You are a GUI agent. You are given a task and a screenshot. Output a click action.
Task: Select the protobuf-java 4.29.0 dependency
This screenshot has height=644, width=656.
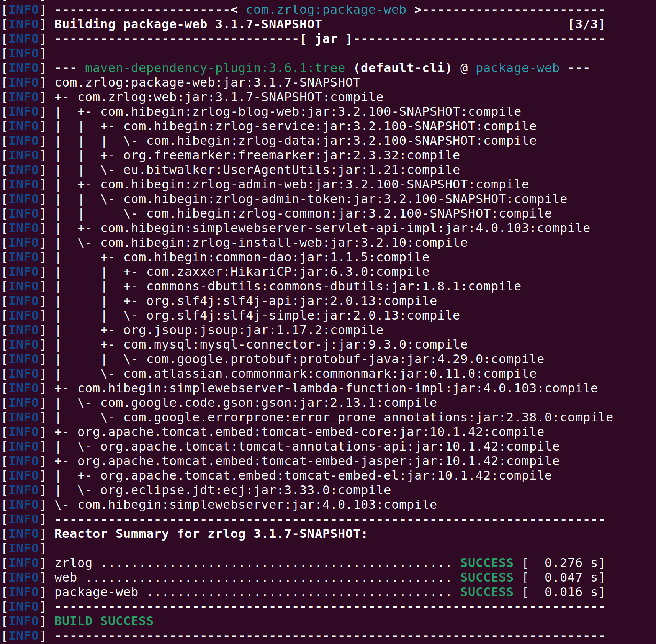coord(345,359)
